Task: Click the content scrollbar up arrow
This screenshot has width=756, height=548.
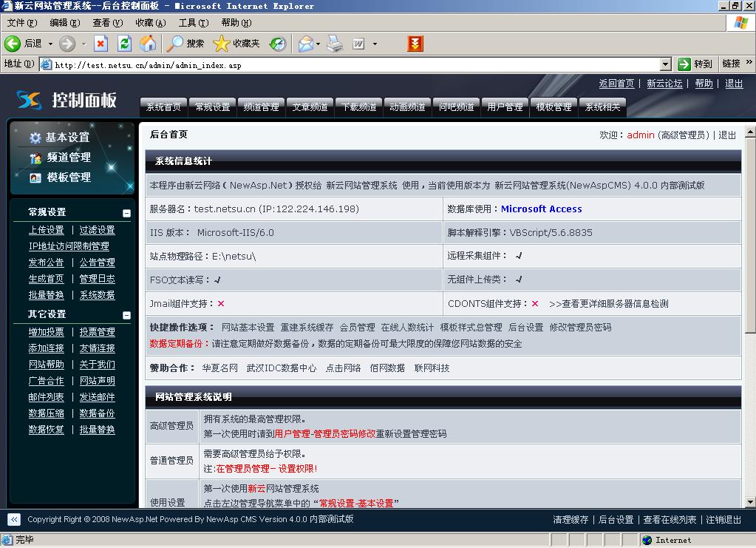Action: click(750, 132)
